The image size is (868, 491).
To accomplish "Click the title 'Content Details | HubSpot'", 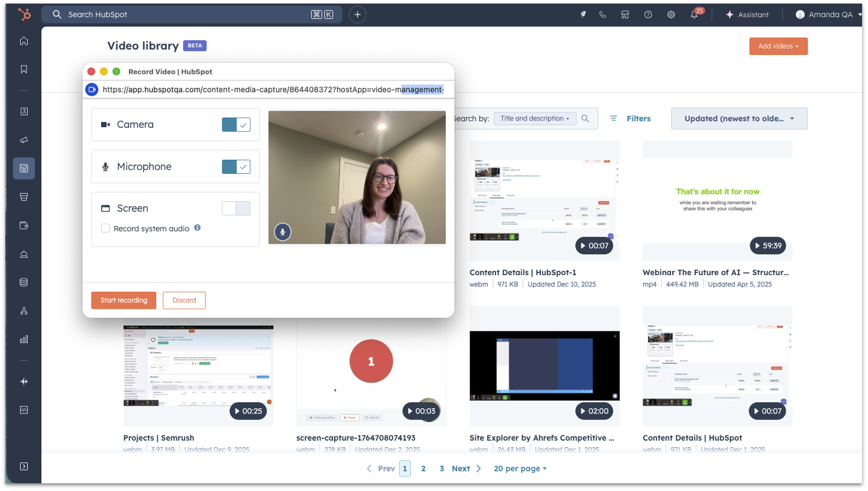I will point(692,438).
